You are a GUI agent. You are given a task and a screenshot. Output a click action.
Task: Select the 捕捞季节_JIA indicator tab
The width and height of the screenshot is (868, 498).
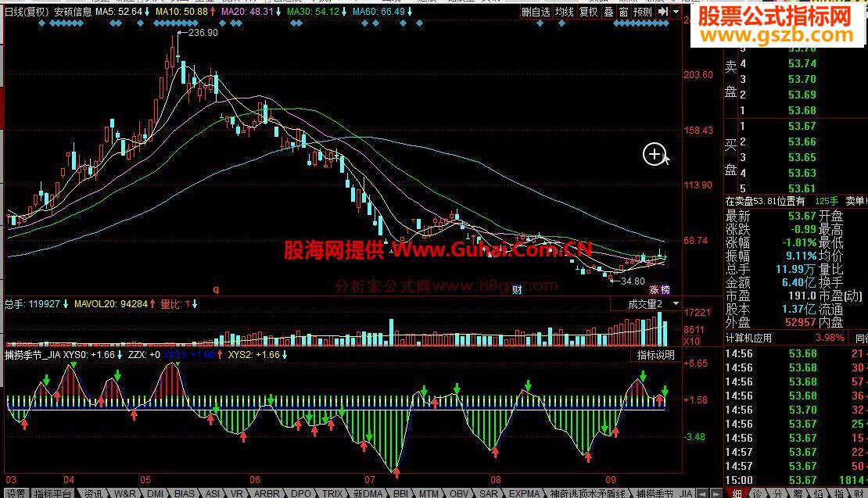click(x=664, y=493)
